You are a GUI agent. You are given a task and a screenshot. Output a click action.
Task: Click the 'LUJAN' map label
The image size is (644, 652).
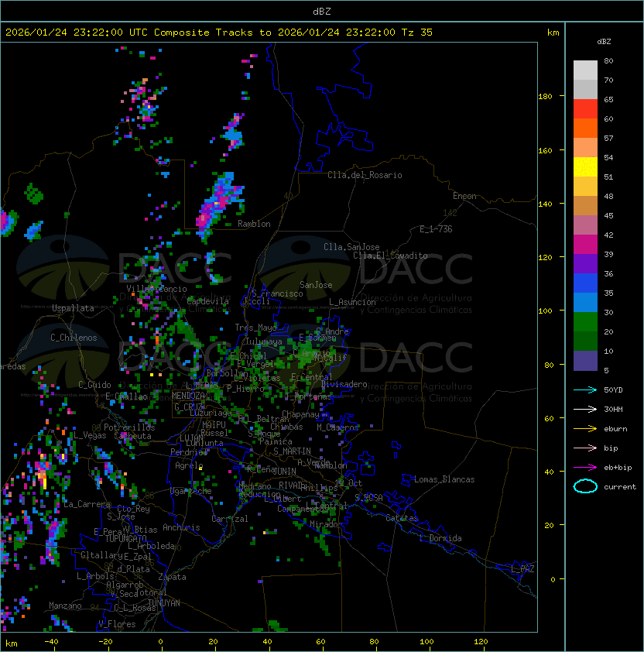click(191, 438)
